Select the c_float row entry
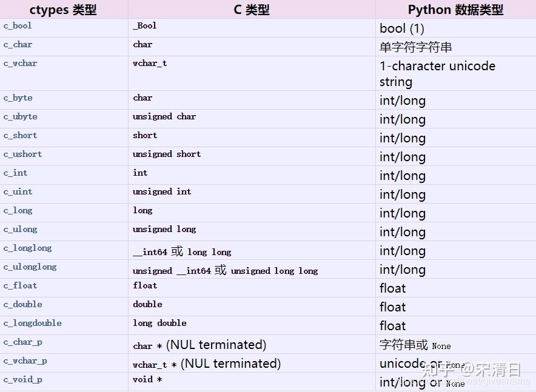The height and width of the screenshot is (392, 536). click(x=18, y=285)
